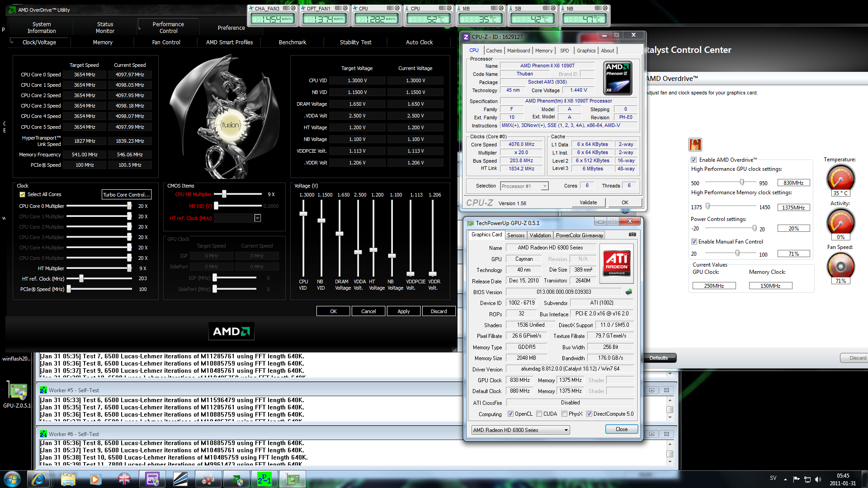
Task: Open HT ref. Clock CMOS dropdown
Action: coord(257,218)
